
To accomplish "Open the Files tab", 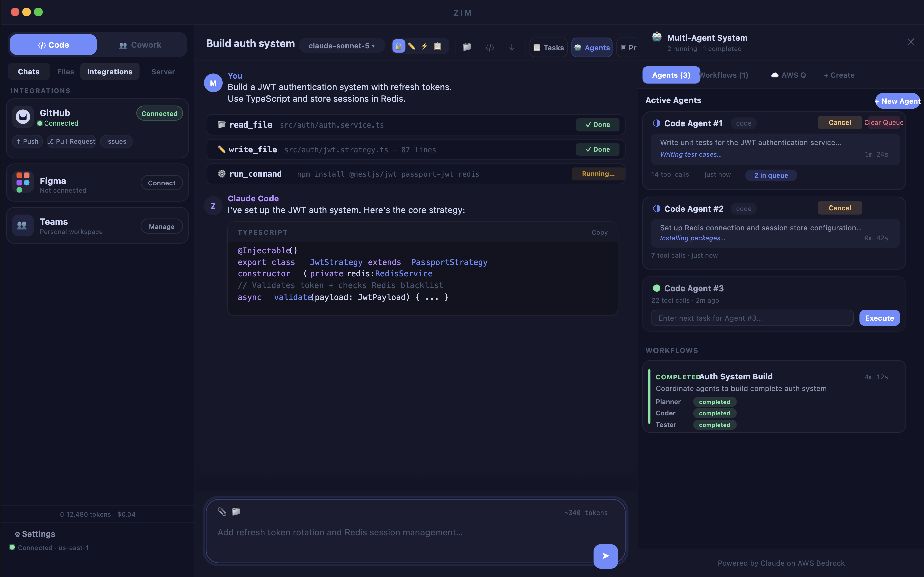I will (x=66, y=71).
